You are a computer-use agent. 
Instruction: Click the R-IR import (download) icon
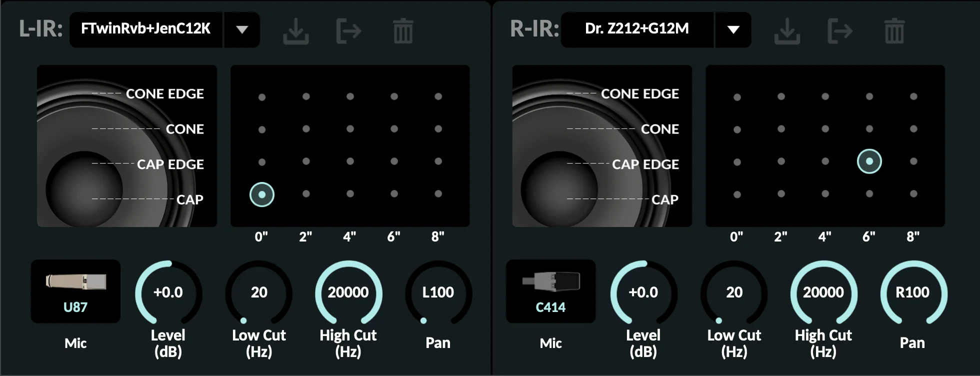pos(787,31)
